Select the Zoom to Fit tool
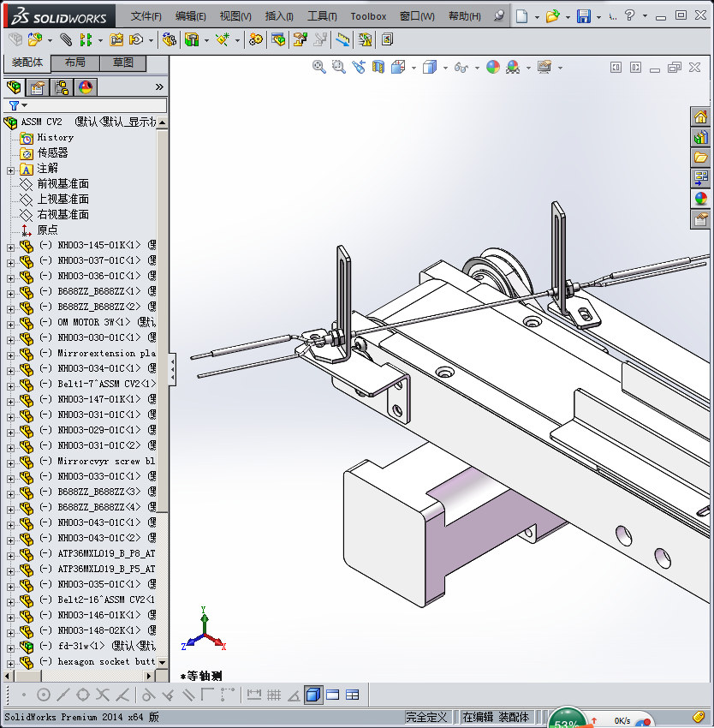This screenshot has width=714, height=728. click(x=318, y=67)
